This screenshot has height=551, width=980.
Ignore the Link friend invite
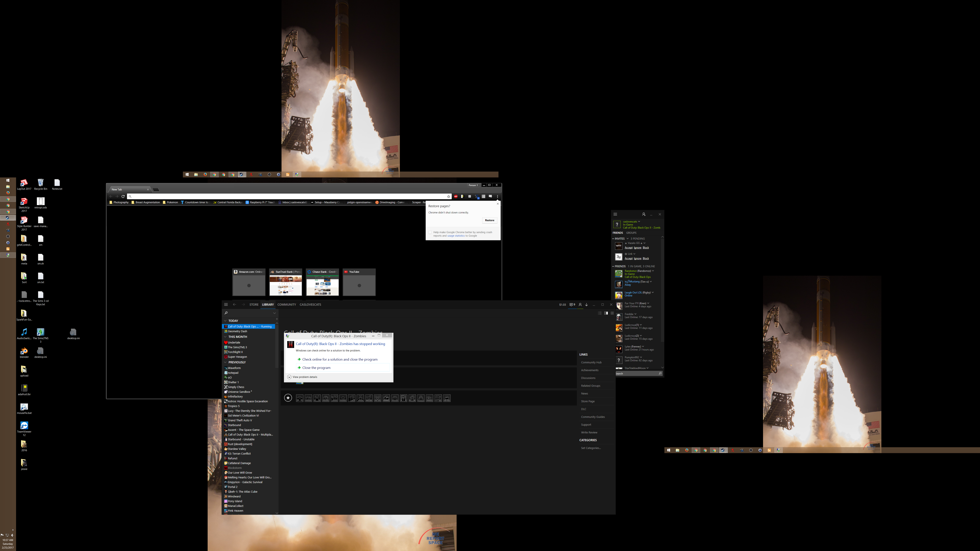click(638, 259)
